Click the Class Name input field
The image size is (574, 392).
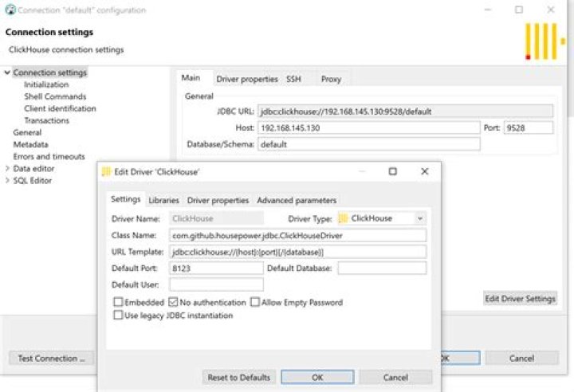point(297,235)
